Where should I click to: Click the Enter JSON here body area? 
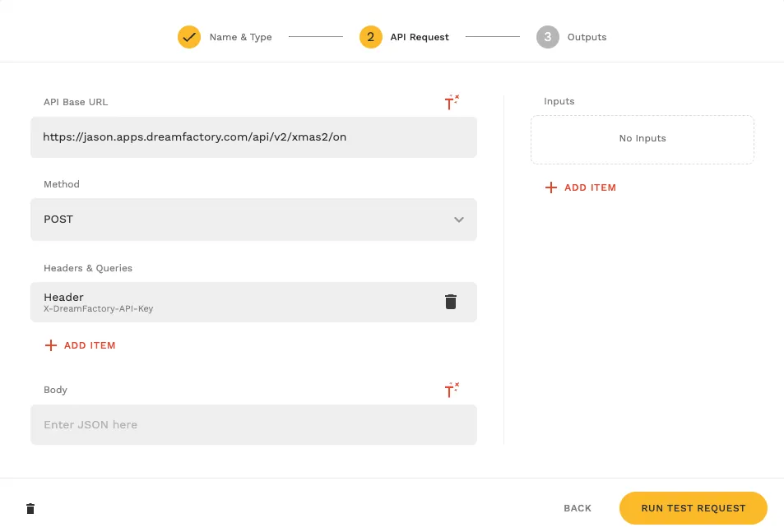point(253,424)
